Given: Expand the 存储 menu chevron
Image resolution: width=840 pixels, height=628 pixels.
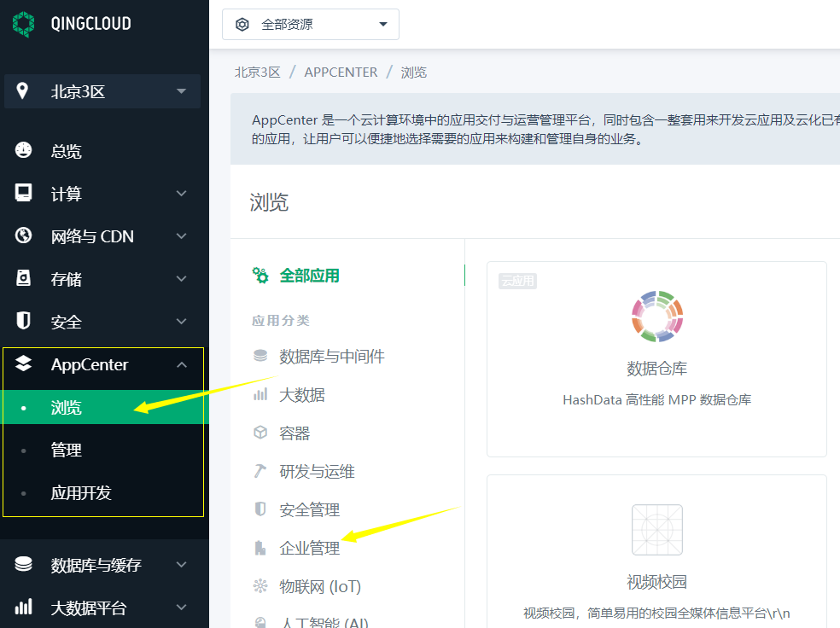Looking at the screenshot, I should pyautogui.click(x=182, y=278).
